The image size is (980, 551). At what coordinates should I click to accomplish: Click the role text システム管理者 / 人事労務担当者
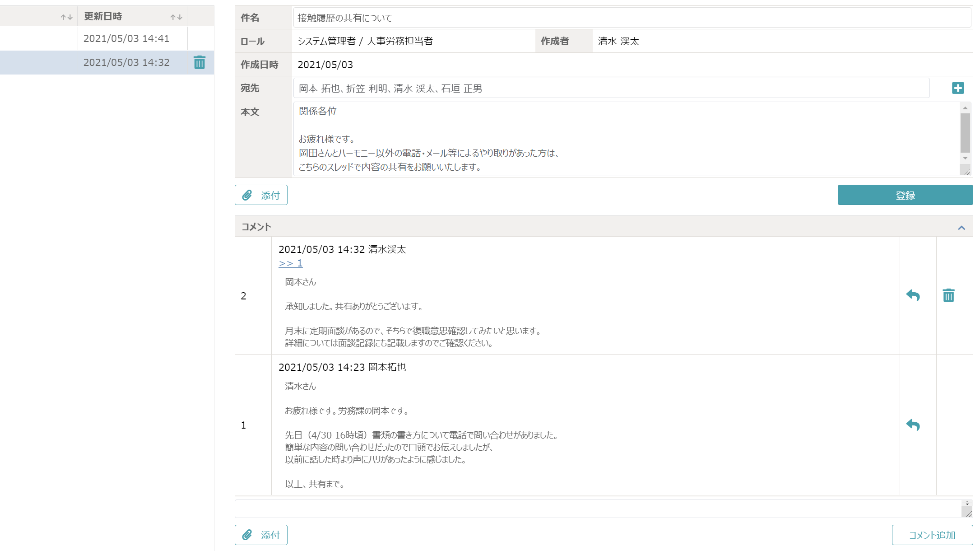365,41
